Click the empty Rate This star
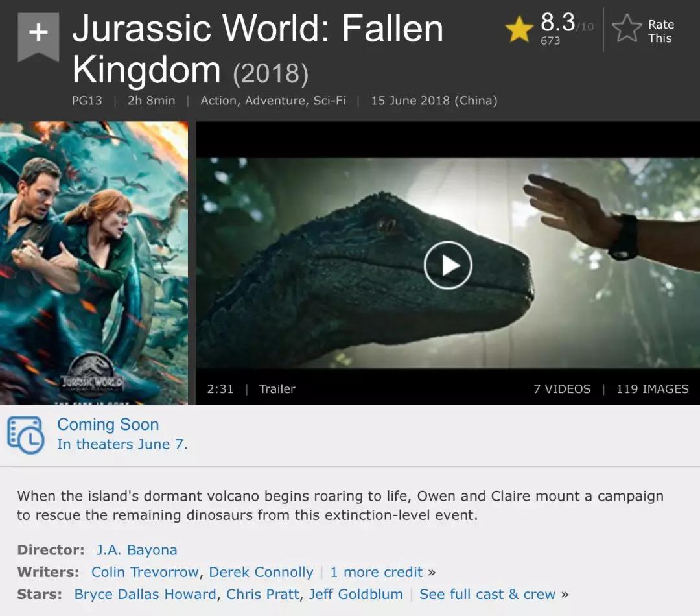The width and height of the screenshot is (700, 616). 627,29
